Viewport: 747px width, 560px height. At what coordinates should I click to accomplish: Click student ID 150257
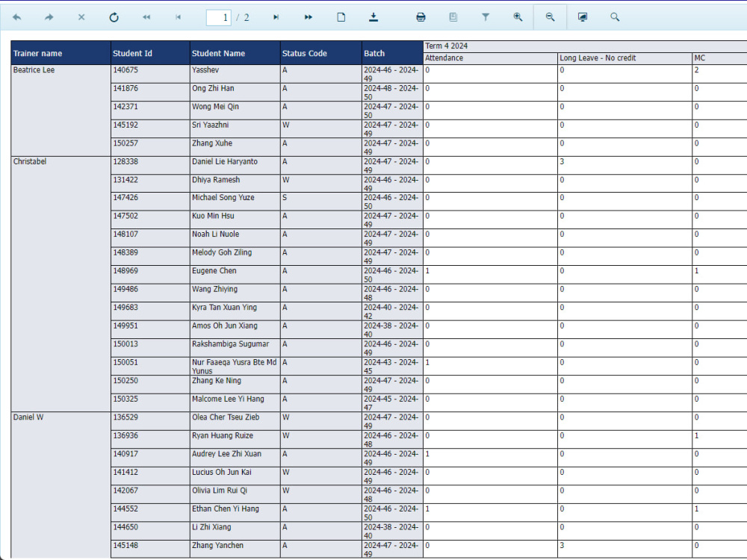coord(125,143)
